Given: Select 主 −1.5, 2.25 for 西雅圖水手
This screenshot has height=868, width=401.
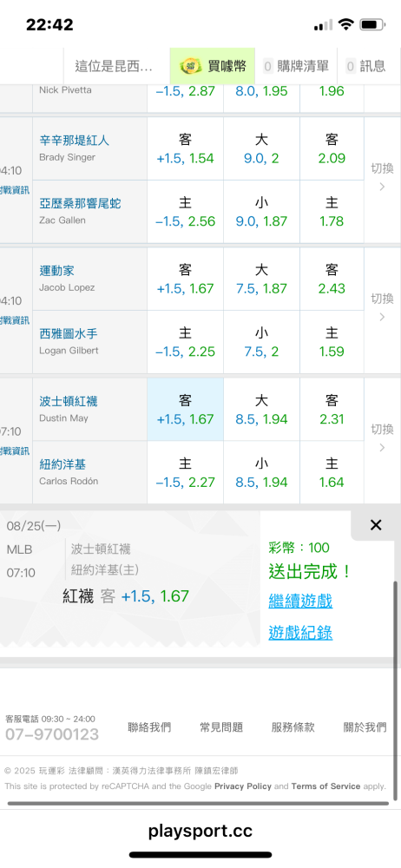Looking at the screenshot, I should [x=185, y=342].
